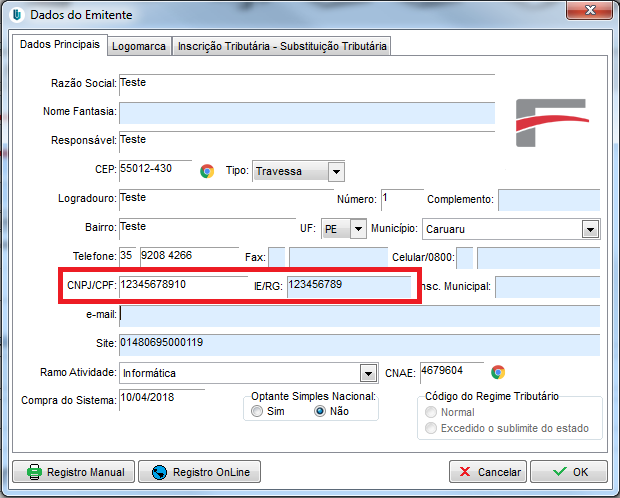Click the CNPJ/CPF input field
This screenshot has width=620, height=498.
pyautogui.click(x=183, y=287)
